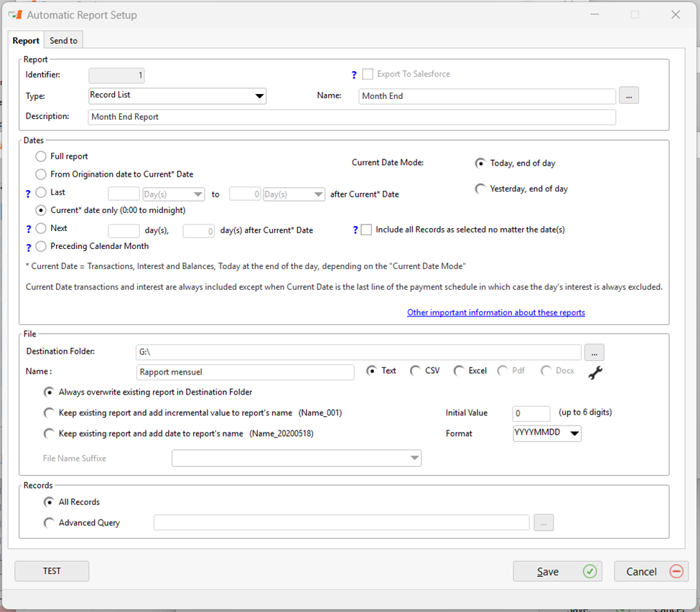
Task: Open the report Type dropdown
Action: 259,95
